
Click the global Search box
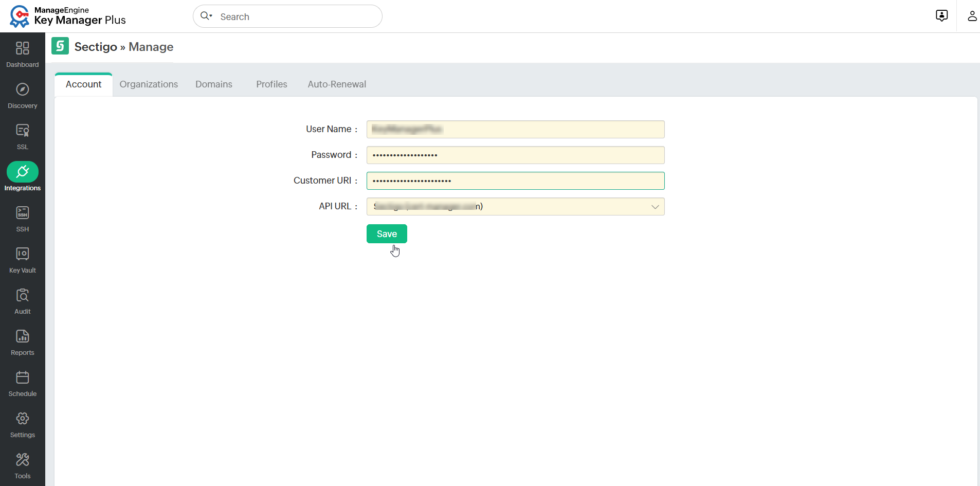[x=287, y=16]
